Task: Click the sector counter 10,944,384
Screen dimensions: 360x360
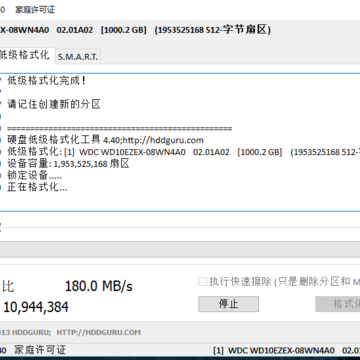Action: pos(36,307)
